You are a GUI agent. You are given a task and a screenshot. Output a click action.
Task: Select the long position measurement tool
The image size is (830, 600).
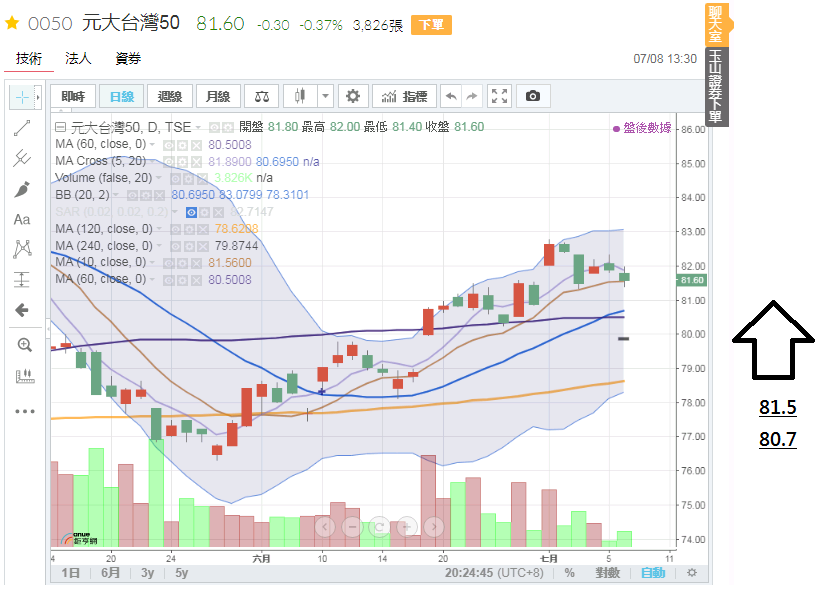pyautogui.click(x=22, y=279)
